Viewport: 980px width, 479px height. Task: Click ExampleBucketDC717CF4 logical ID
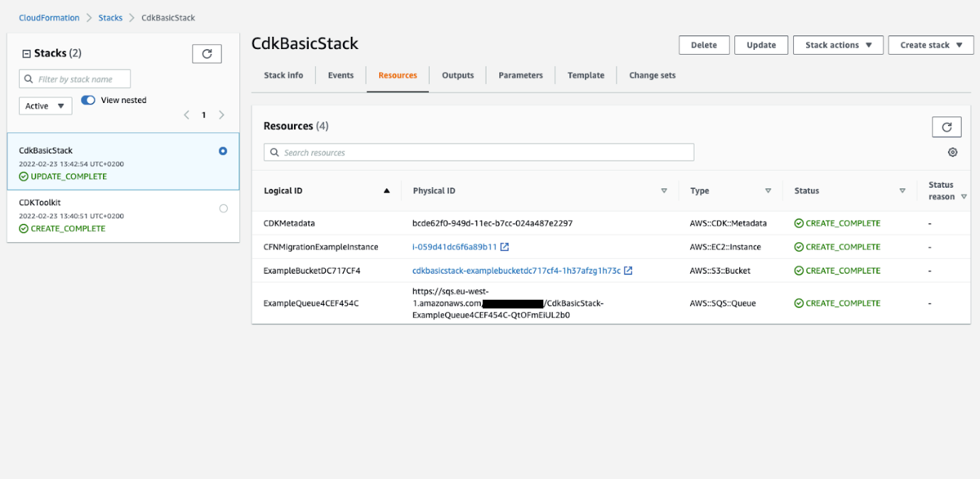(312, 271)
